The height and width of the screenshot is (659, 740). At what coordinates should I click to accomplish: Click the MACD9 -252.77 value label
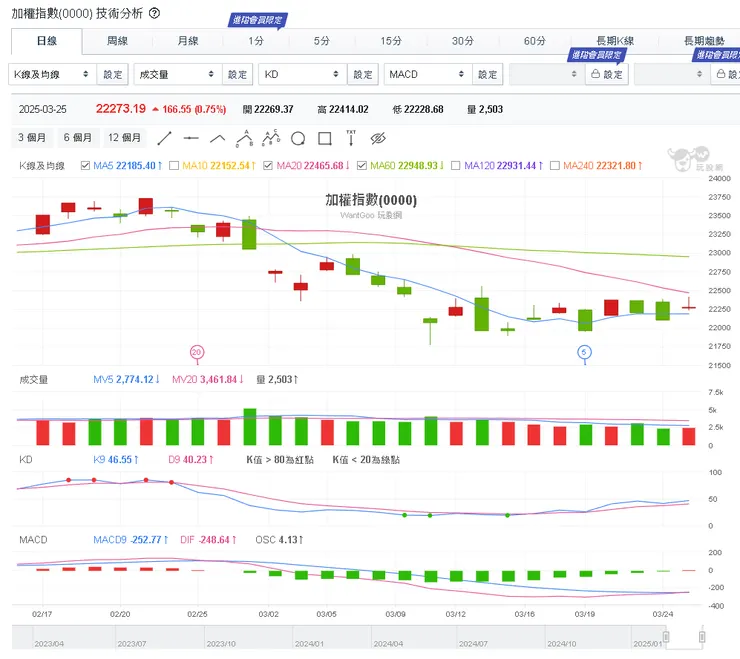130,540
